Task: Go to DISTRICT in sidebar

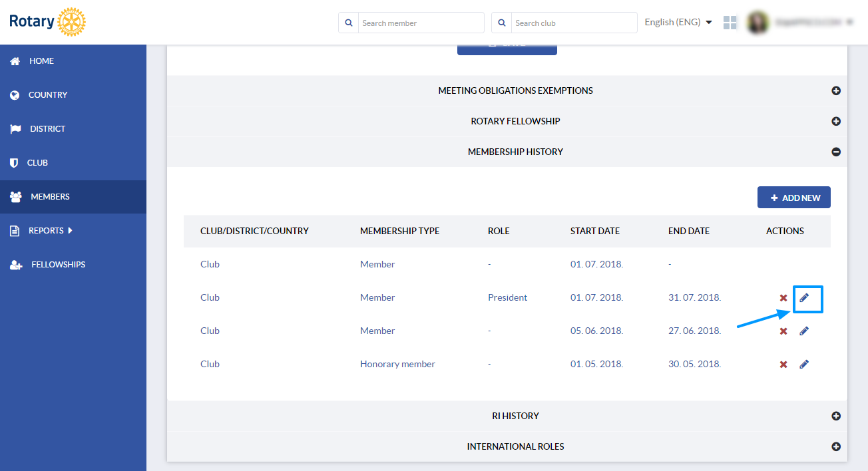Action: (73, 129)
